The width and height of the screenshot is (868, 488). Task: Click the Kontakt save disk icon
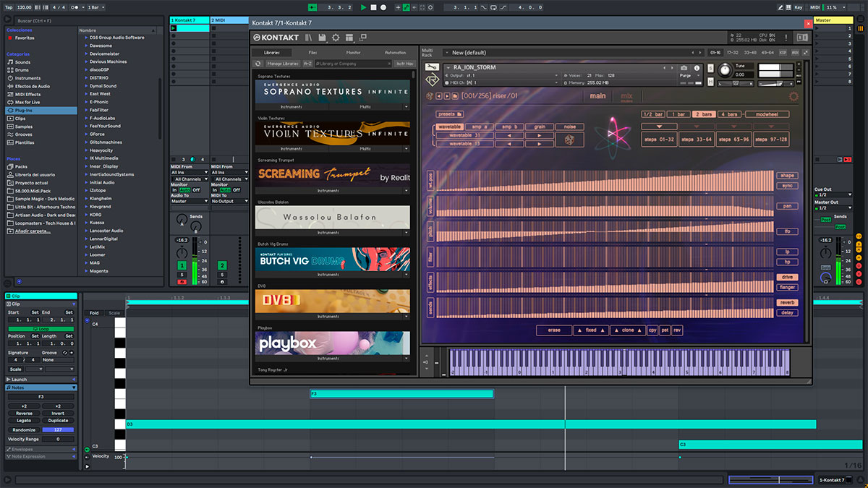click(x=322, y=38)
